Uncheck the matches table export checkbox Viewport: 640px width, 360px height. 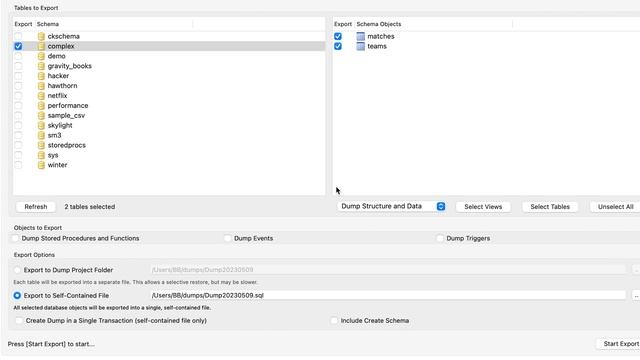click(x=338, y=36)
